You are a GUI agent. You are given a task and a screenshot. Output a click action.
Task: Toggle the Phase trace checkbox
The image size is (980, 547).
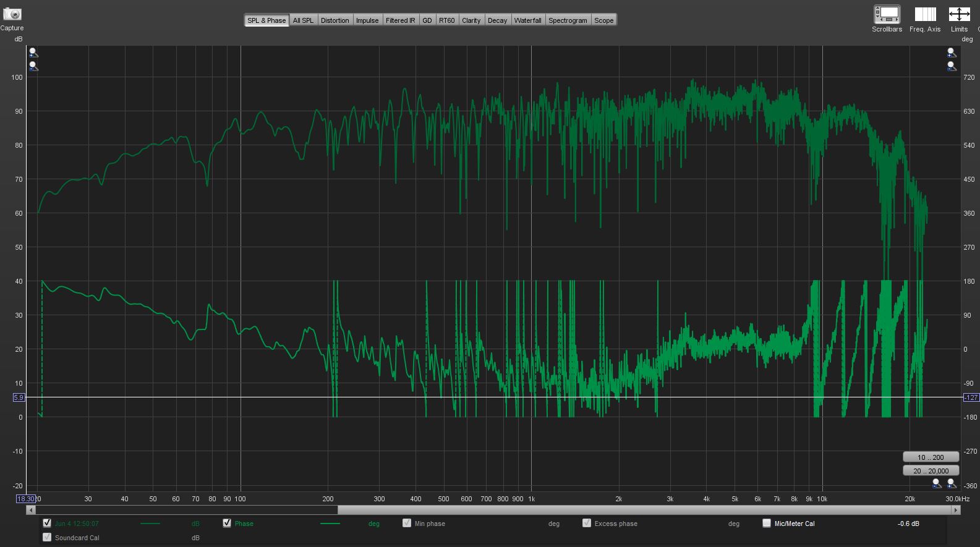[x=227, y=523]
